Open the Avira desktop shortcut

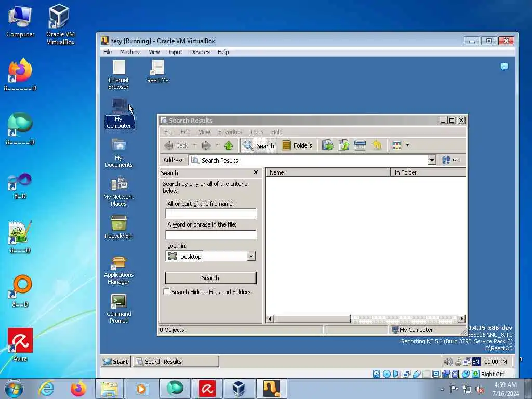click(x=20, y=345)
